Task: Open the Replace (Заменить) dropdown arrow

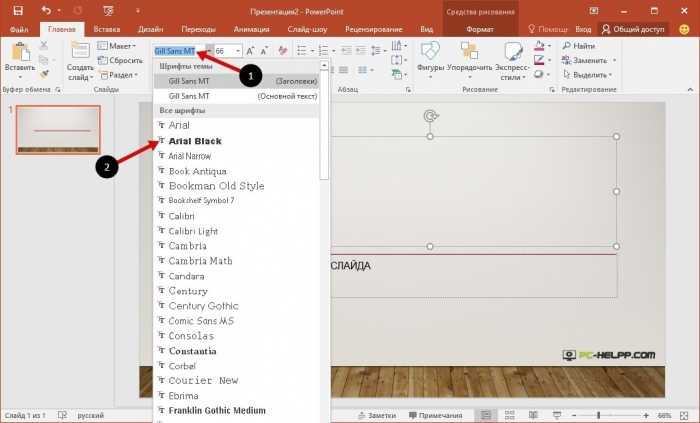Action: pyautogui.click(x=614, y=60)
